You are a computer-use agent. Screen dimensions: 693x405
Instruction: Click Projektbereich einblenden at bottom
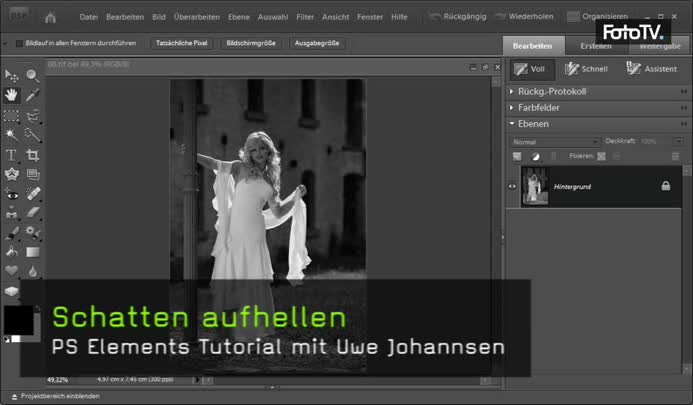pyautogui.click(x=56, y=396)
